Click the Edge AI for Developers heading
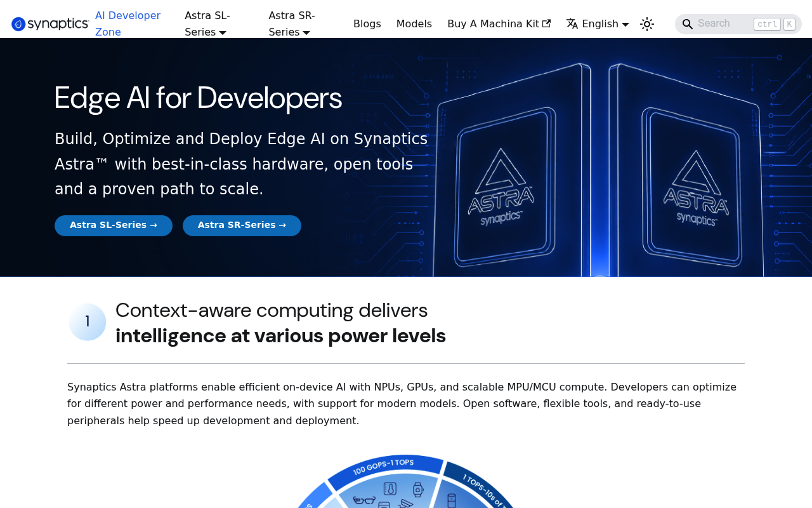Screen dimensions: 812x508 click(198, 98)
